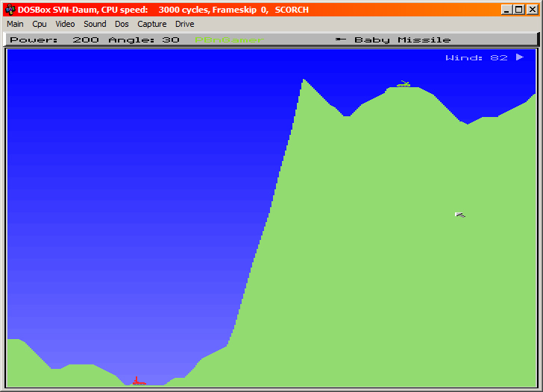
Task: Open the Sound menu
Action: [x=95, y=24]
